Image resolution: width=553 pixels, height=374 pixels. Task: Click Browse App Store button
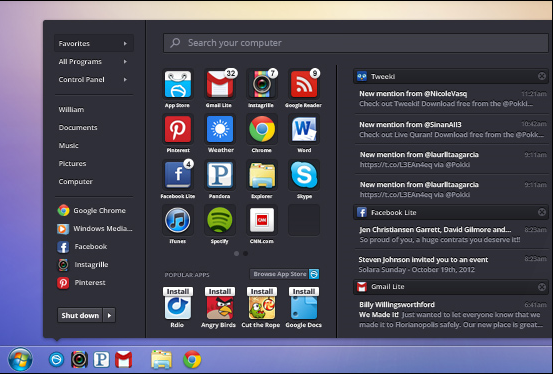284,274
